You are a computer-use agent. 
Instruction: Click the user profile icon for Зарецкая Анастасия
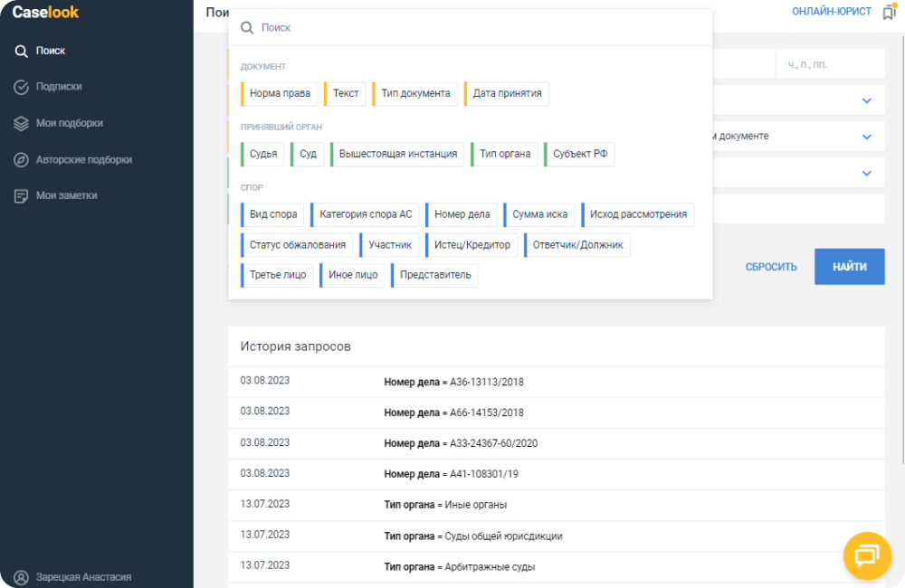pyautogui.click(x=22, y=577)
